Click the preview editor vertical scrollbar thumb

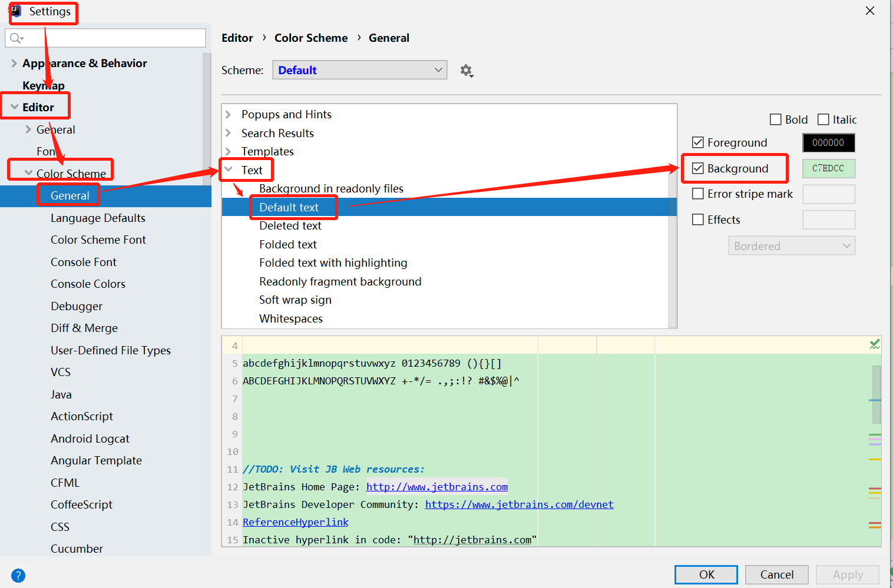[x=877, y=394]
